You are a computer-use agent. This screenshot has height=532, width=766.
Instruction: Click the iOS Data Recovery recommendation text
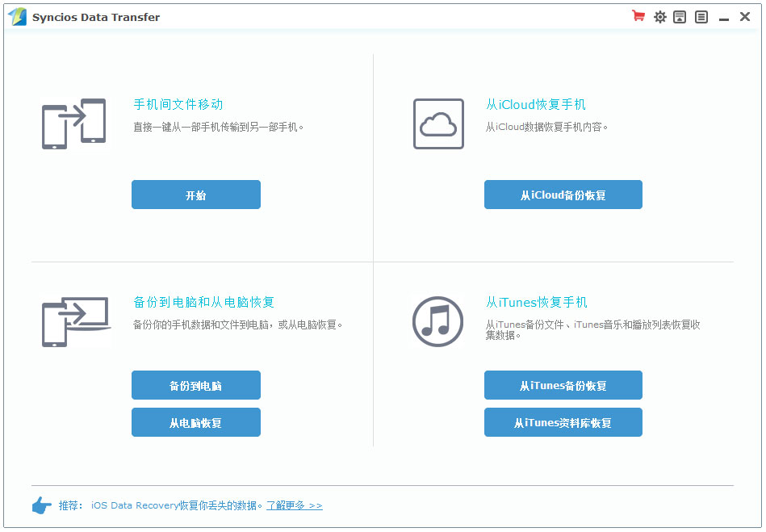pos(177,505)
